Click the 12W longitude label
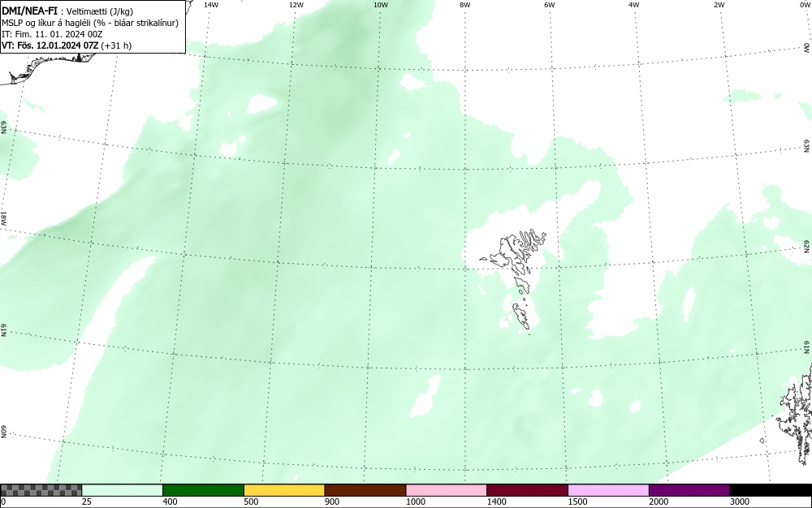Image resolution: width=812 pixels, height=508 pixels. pos(296,5)
